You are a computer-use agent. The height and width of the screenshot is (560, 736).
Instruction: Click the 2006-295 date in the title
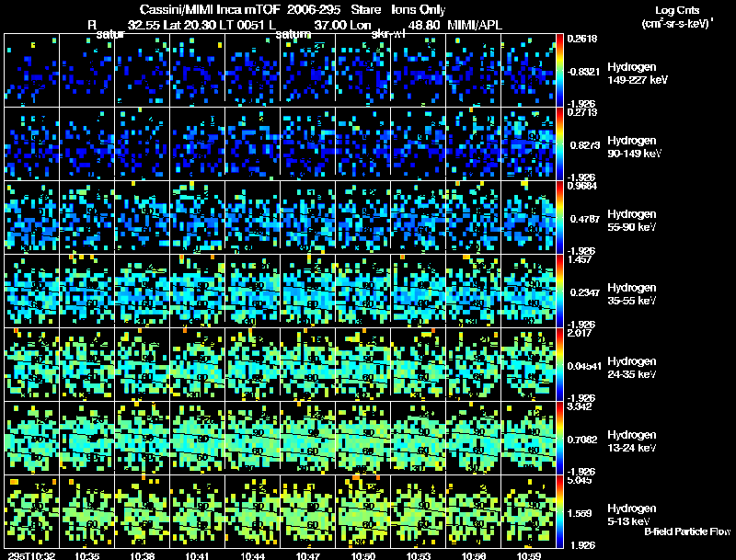313,10
